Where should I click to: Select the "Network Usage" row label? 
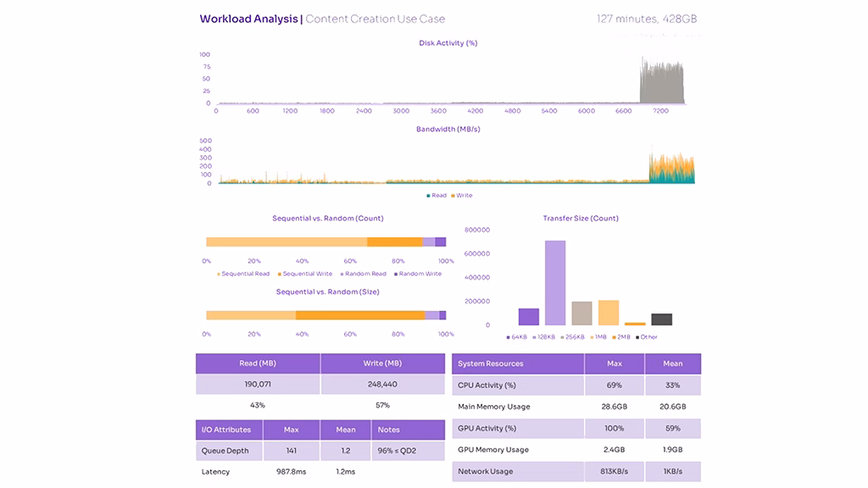click(486, 471)
